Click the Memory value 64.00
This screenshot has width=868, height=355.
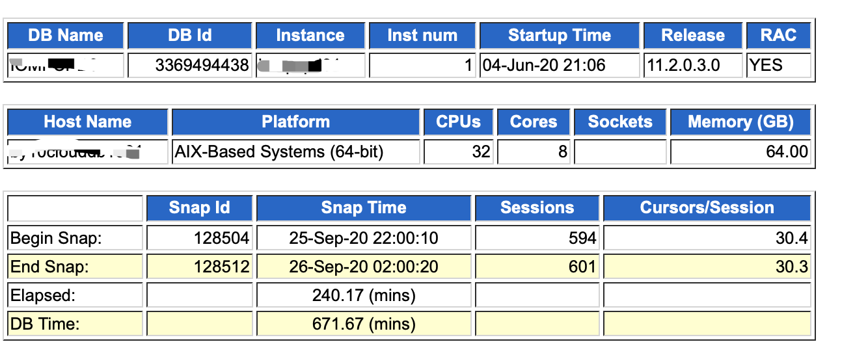click(x=787, y=152)
